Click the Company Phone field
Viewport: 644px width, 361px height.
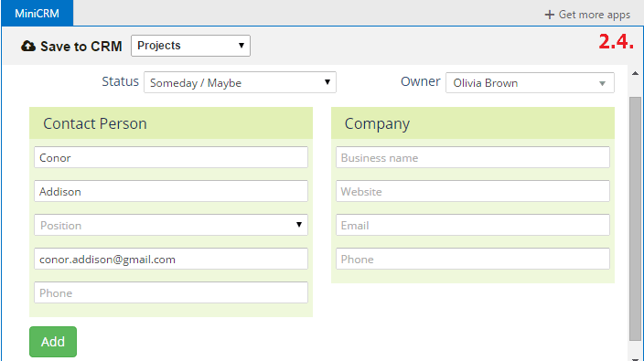[473, 259]
